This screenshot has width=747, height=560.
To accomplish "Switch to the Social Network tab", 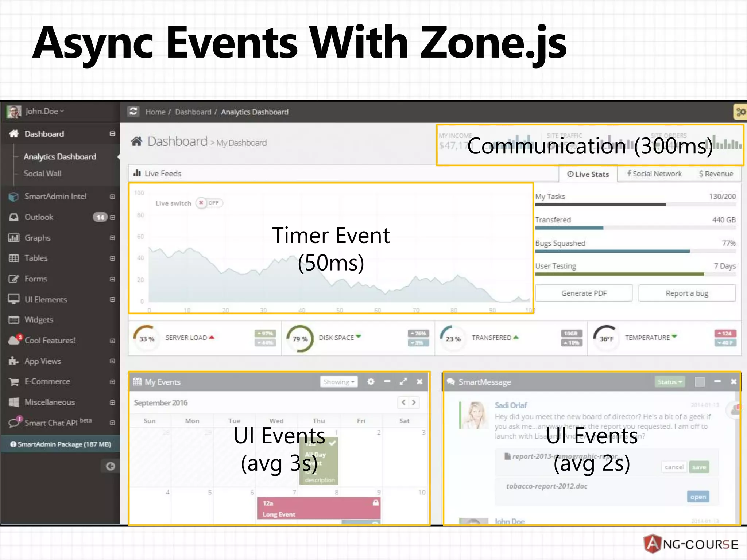I will [654, 174].
